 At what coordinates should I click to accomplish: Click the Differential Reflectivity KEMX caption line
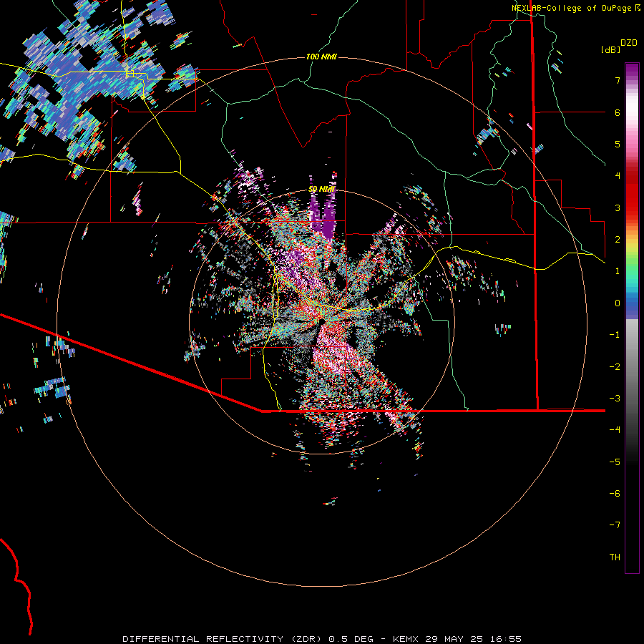click(x=322, y=639)
